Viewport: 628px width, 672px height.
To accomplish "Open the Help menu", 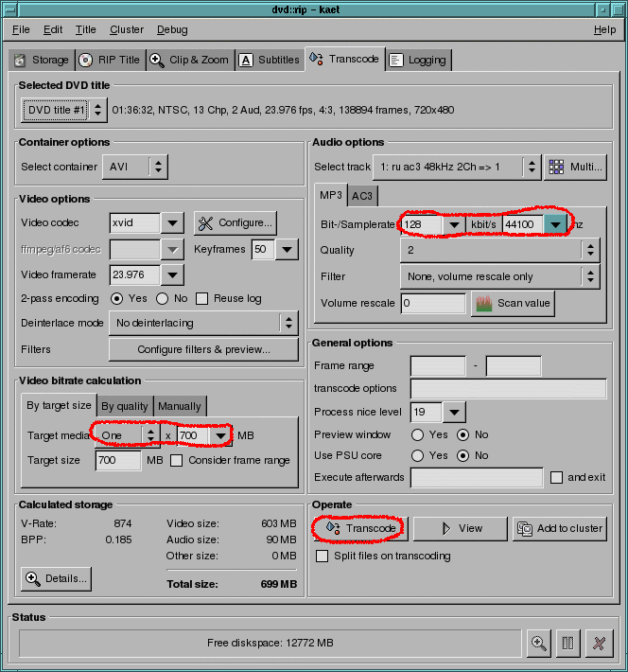I will [x=604, y=29].
